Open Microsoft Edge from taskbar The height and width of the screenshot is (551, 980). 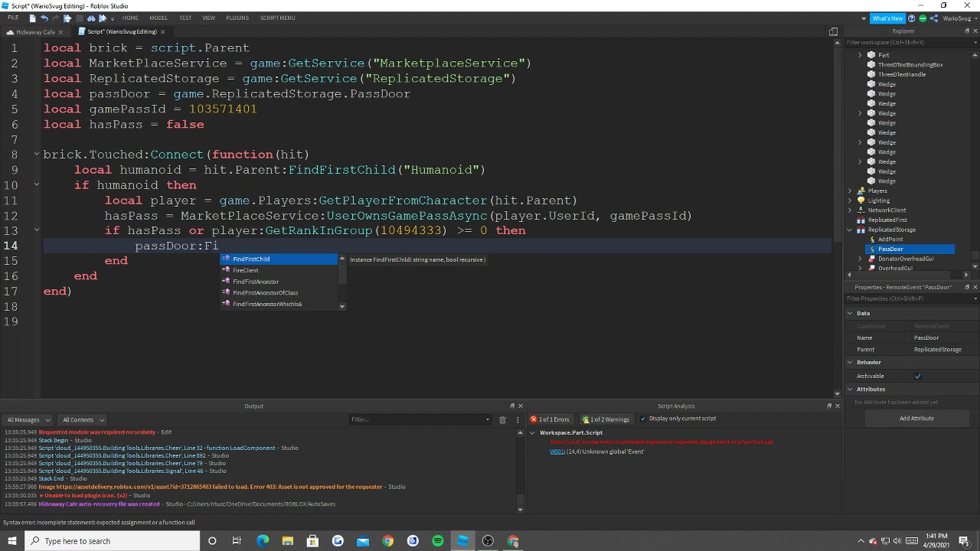pyautogui.click(x=263, y=541)
